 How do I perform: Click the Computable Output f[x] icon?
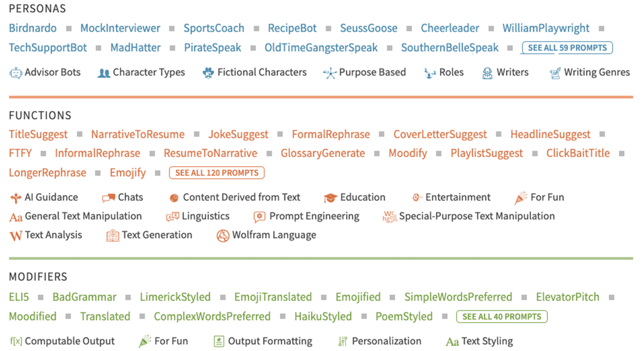[x=16, y=342]
